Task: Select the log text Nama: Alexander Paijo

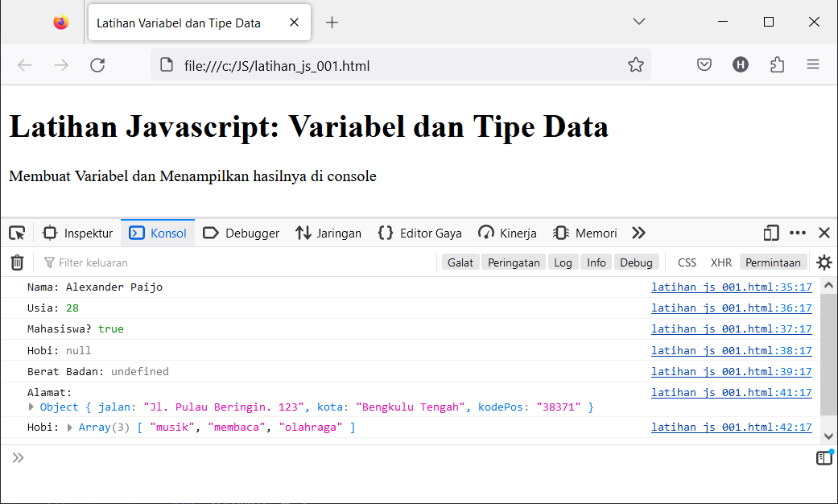Action: tap(95, 287)
